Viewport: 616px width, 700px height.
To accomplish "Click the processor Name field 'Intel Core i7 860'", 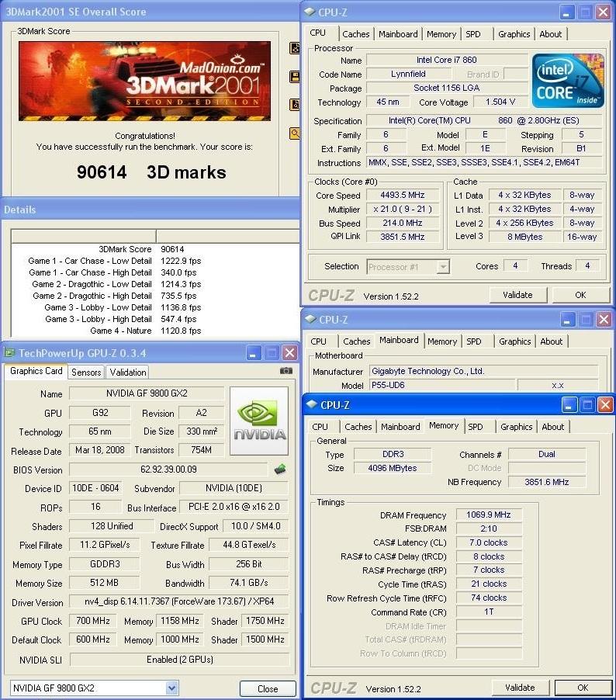I will coord(447,60).
